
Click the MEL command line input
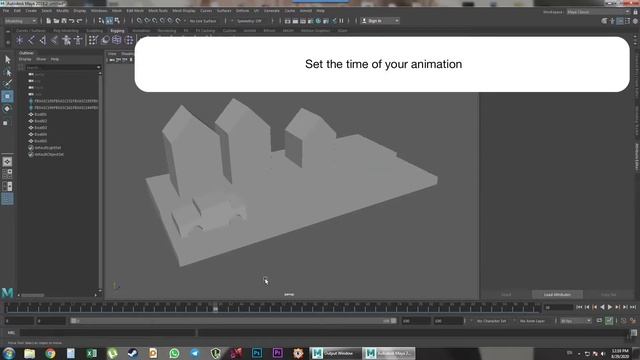click(x=108, y=333)
